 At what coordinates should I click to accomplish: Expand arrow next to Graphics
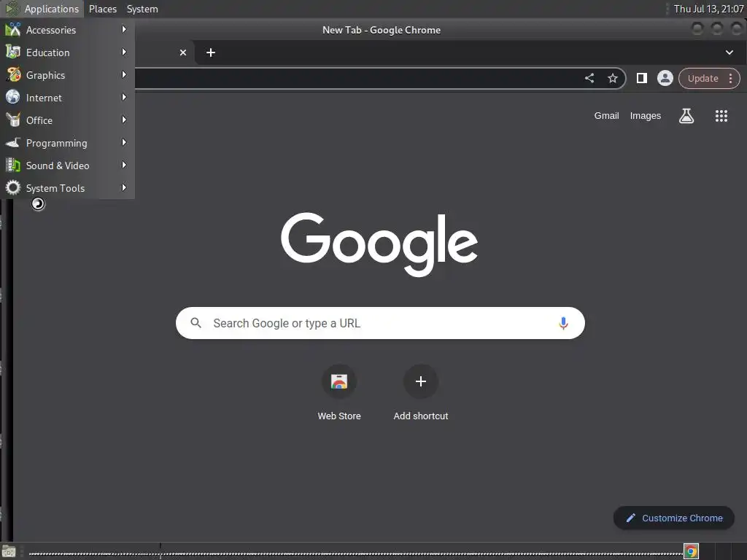click(124, 75)
